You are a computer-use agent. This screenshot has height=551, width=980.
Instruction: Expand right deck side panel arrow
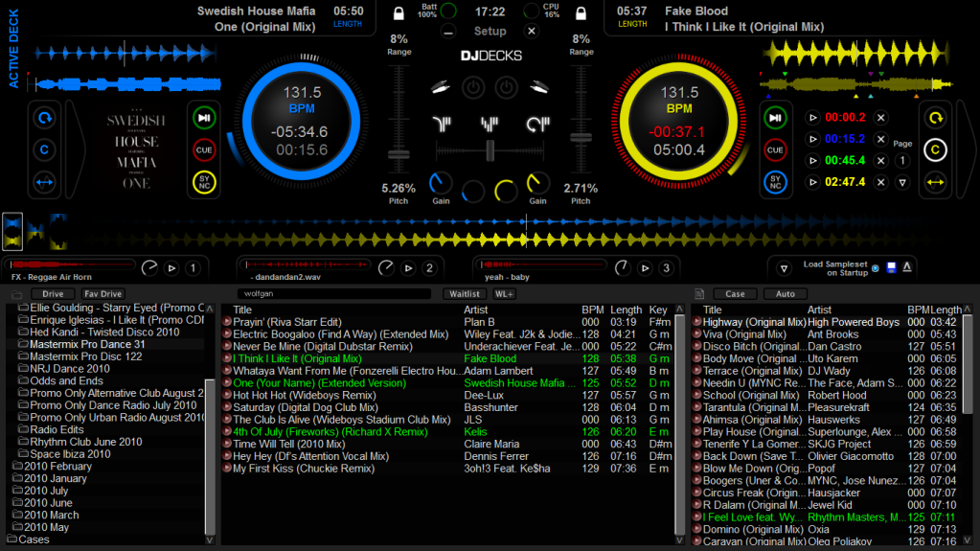tap(967, 150)
